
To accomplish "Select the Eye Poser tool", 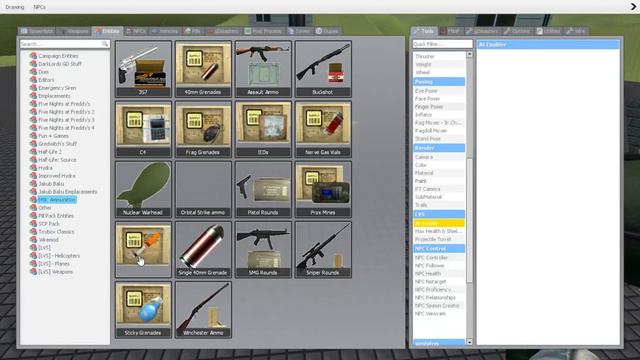I will click(x=439, y=91).
